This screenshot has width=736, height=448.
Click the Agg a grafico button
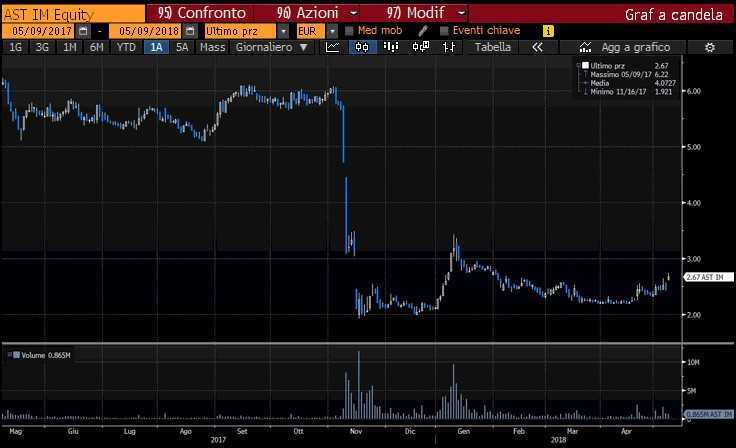click(624, 47)
